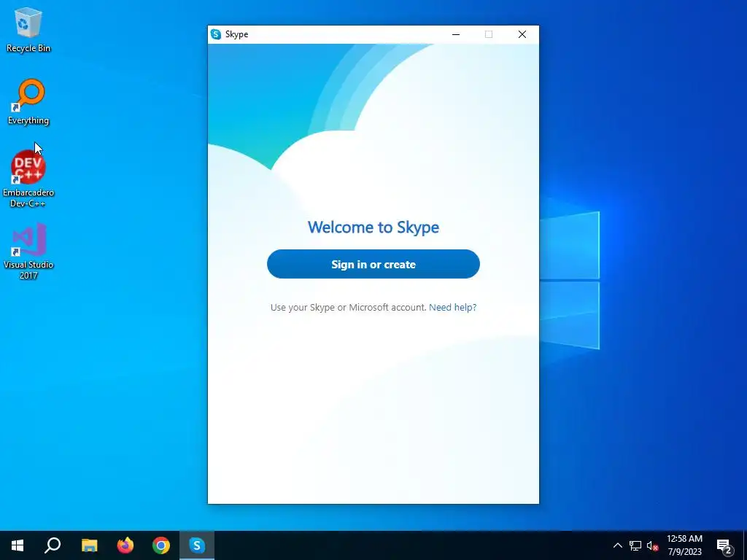Viewport: 747px width, 560px height.
Task: Click the Skype logo in title bar
Action: tap(216, 34)
